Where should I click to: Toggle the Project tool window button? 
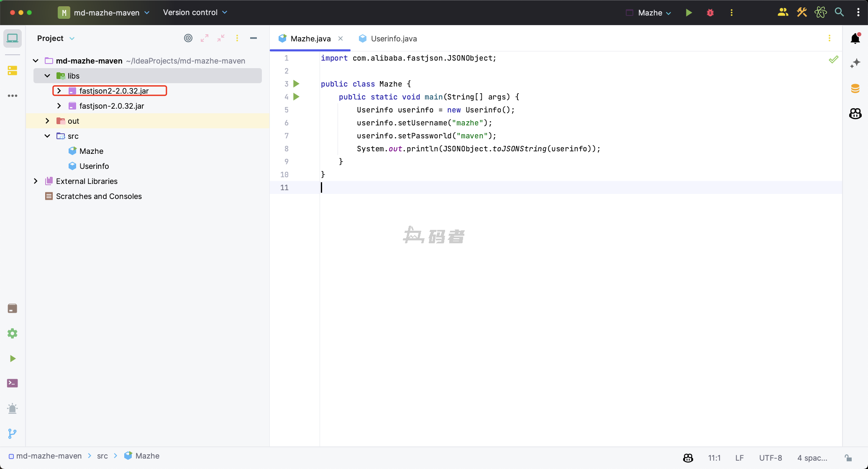pos(13,38)
